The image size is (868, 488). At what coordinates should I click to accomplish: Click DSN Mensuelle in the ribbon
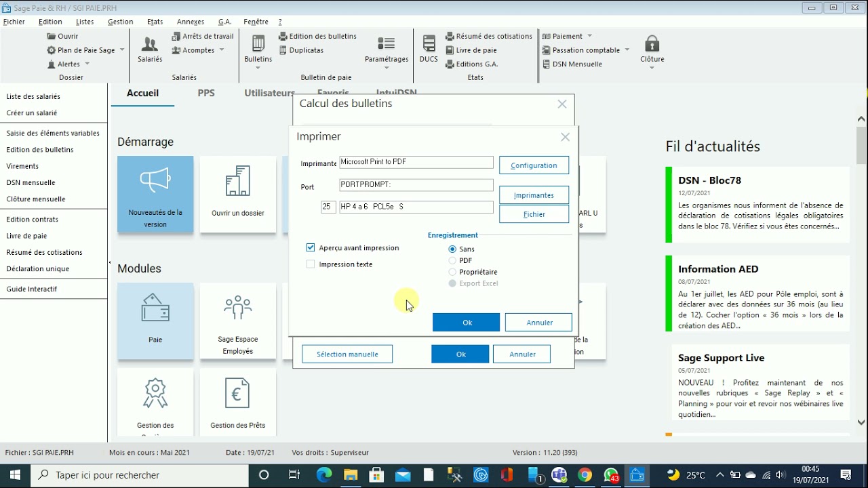[572, 64]
